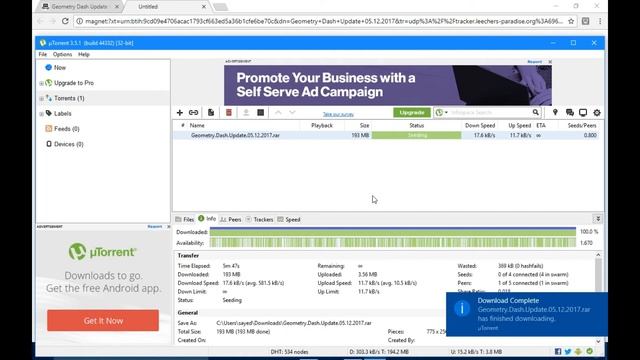
Task: Click the Availability pieces bar
Action: pyautogui.click(x=393, y=243)
